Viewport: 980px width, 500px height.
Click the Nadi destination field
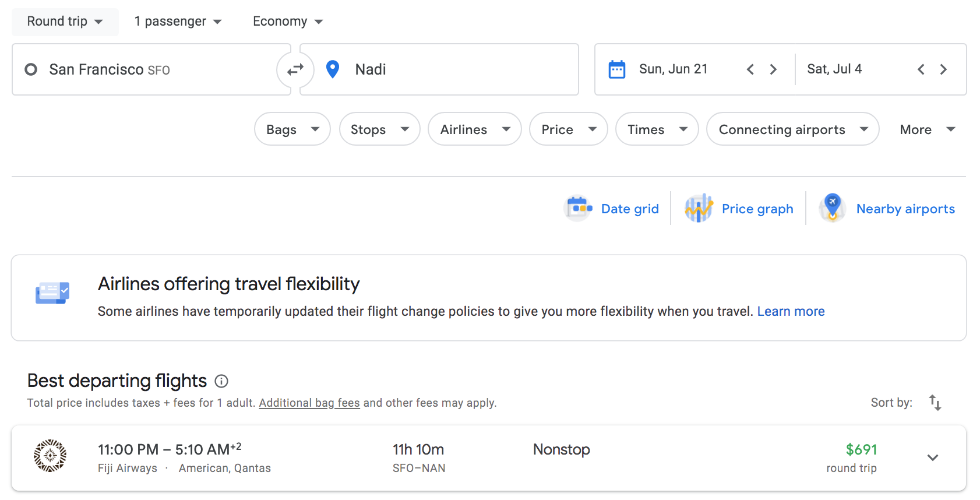tap(439, 69)
